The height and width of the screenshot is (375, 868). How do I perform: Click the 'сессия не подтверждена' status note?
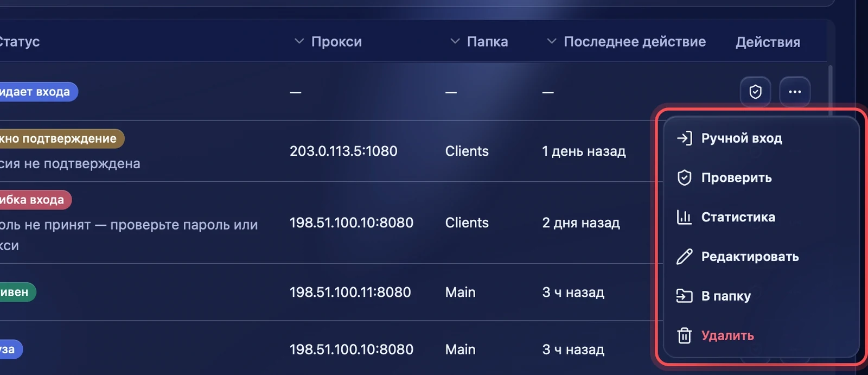[69, 163]
